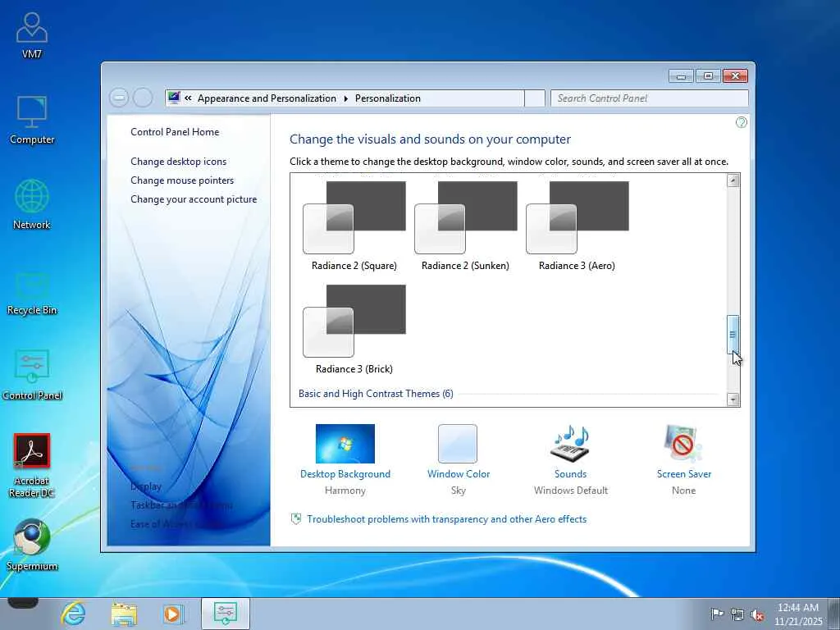Click the theme list scroll up arrow
Viewport: 840px width, 630px height.
(733, 180)
